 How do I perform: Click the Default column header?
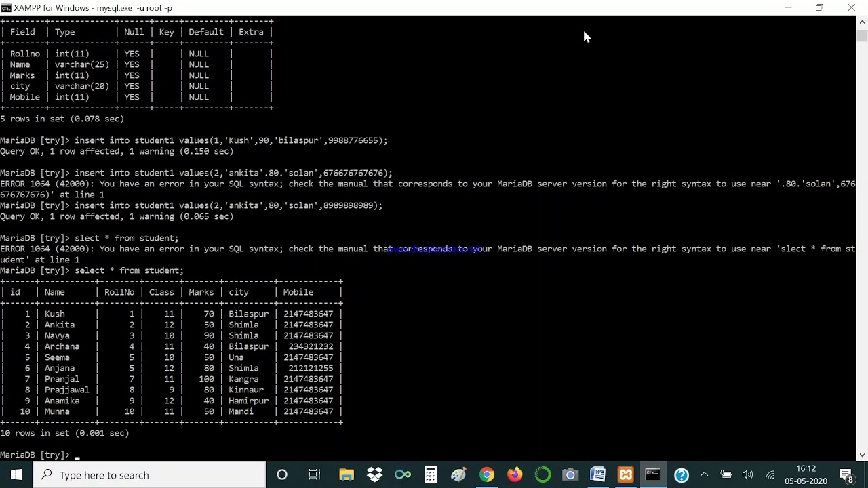point(206,32)
